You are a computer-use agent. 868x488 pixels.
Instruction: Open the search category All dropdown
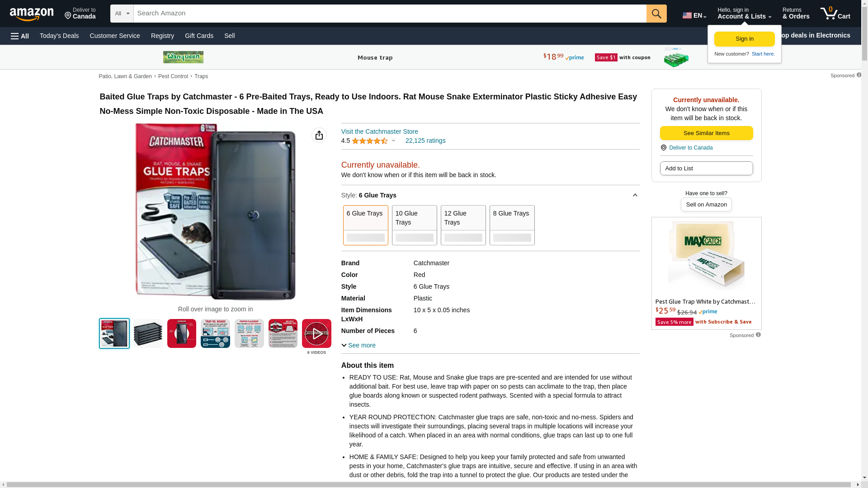tap(122, 14)
